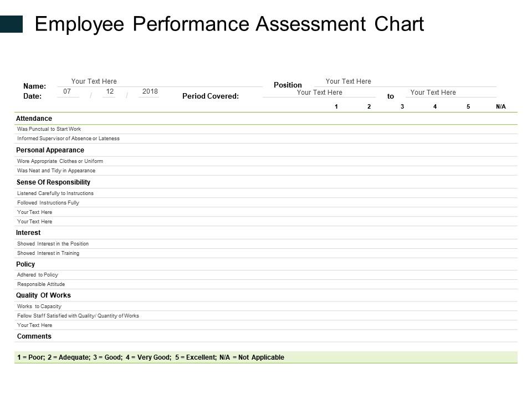Click the Comments heading
532x399 pixels.
click(34, 336)
